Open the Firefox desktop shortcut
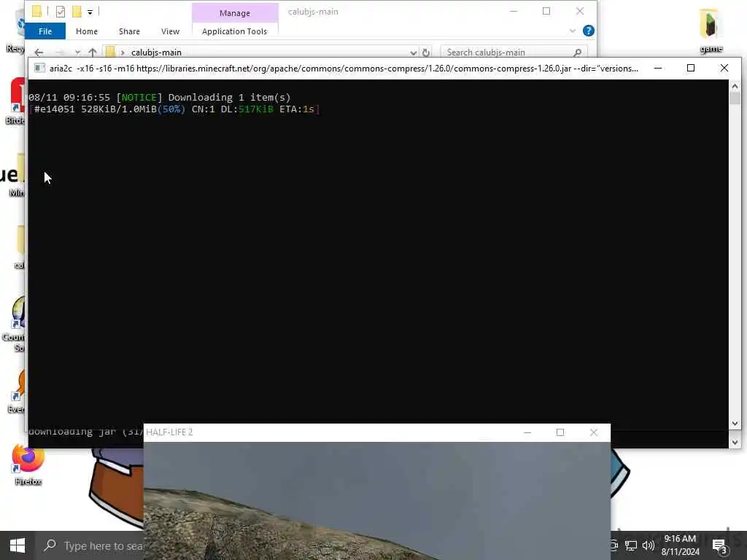 coord(28,464)
